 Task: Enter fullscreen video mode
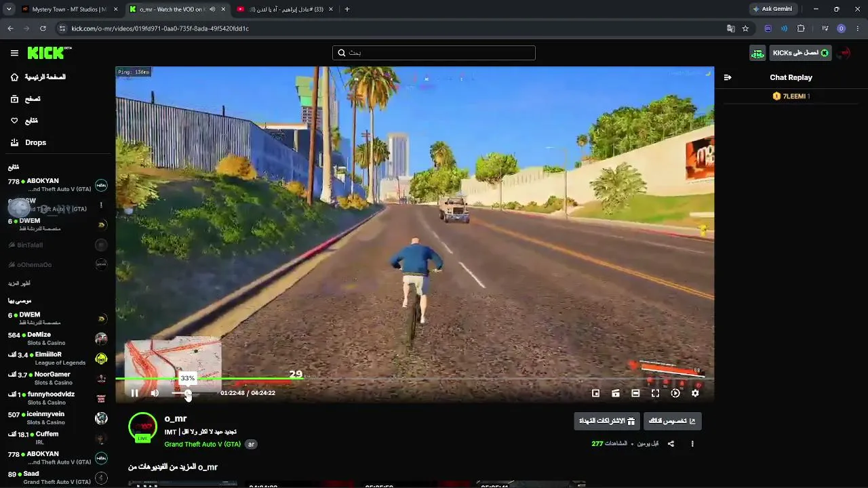655,393
